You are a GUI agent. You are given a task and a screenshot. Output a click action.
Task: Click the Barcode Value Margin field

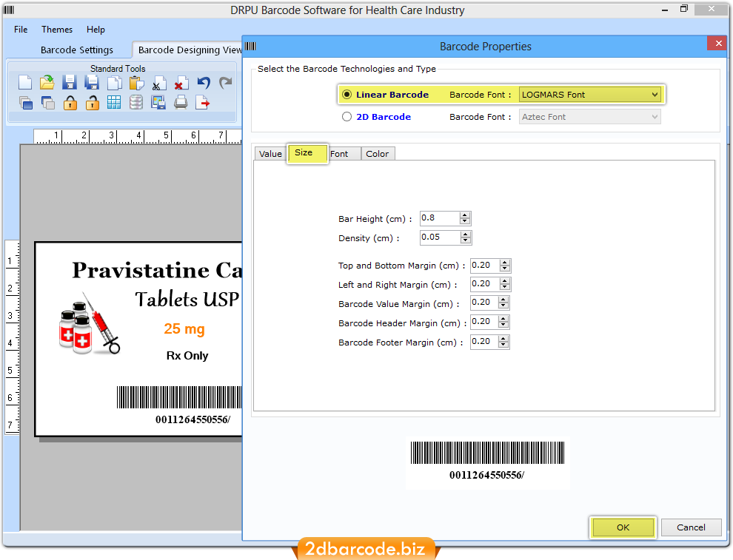484,302
